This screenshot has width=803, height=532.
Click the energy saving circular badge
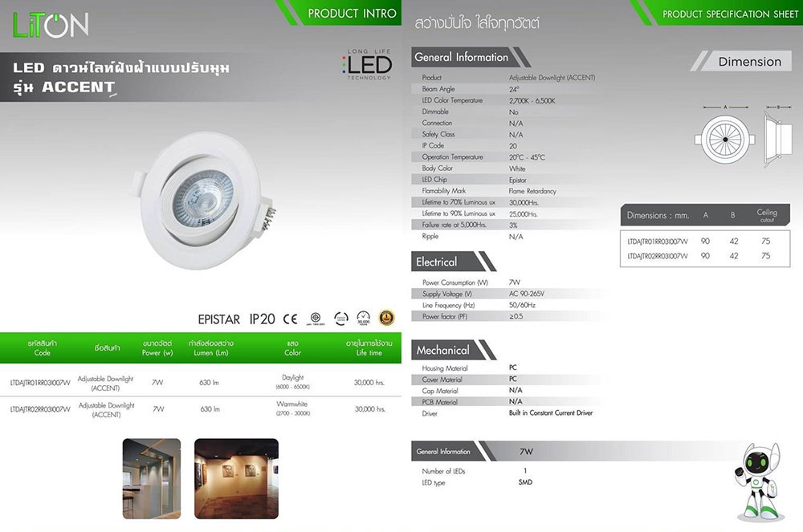click(x=341, y=319)
